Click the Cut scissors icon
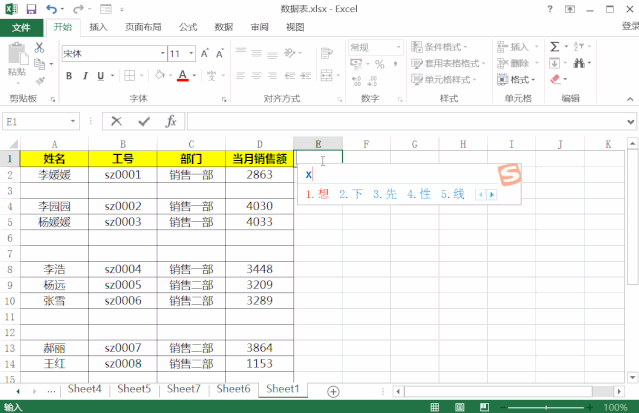The image size is (639, 413). pos(39,48)
